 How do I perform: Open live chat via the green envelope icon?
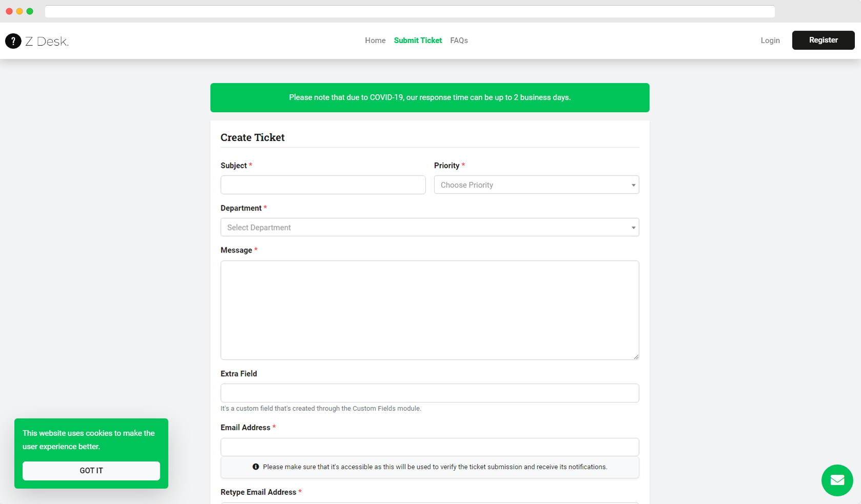pyautogui.click(x=837, y=480)
